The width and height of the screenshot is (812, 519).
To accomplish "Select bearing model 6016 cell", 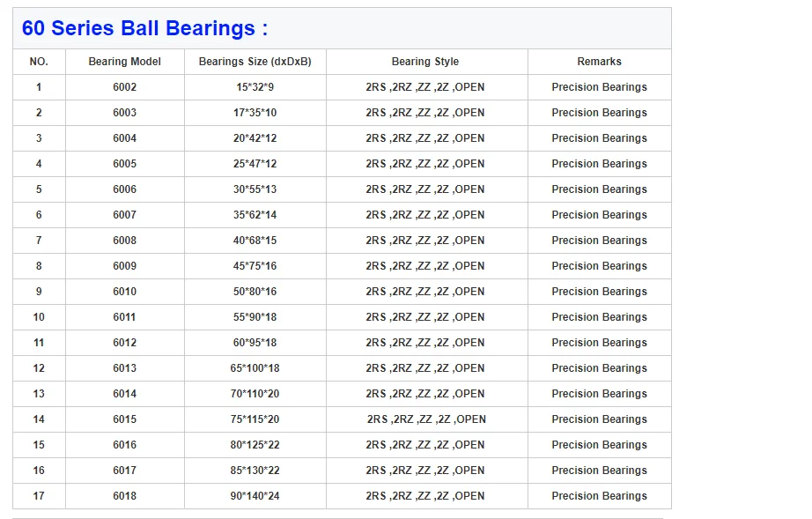I will (x=125, y=445).
